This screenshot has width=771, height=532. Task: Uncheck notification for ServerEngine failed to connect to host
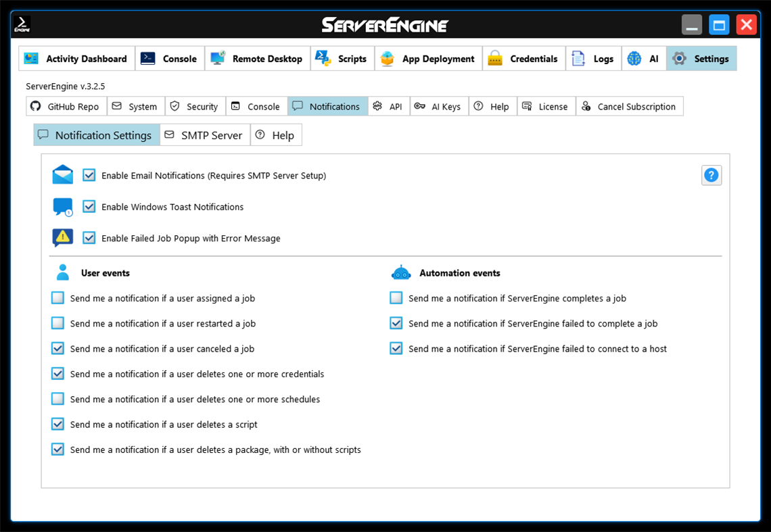[396, 348]
